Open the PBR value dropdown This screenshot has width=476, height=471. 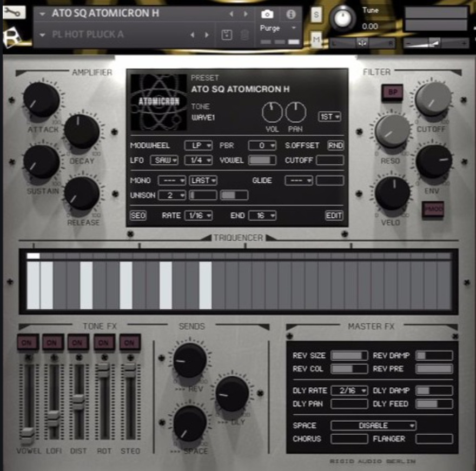[262, 145]
